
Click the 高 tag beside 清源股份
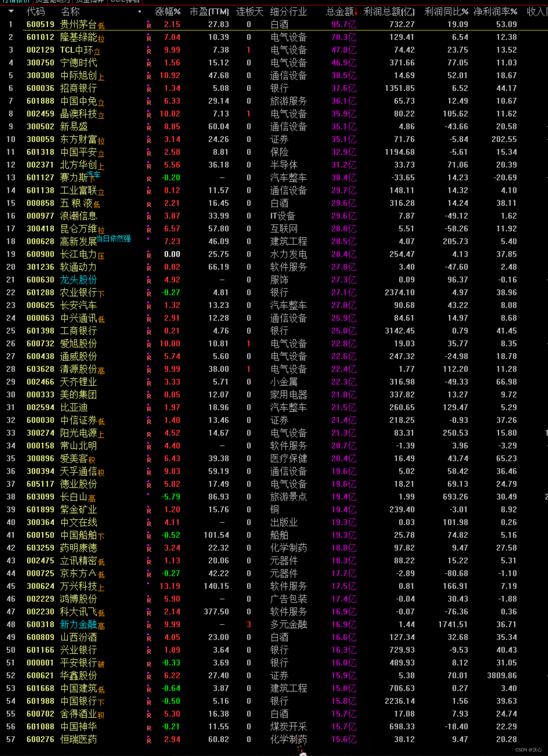click(x=101, y=371)
